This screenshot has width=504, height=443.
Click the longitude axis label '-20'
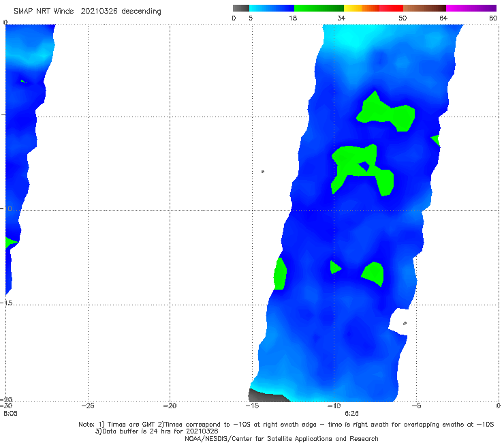pyautogui.click(x=170, y=406)
